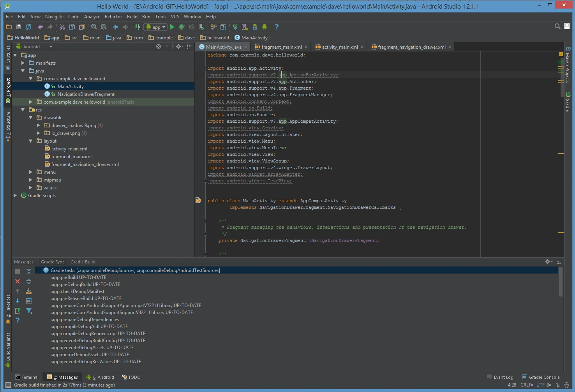Toggle the Gradle Build filter funnel icon
Image resolution: width=575 pixels, height=392 pixels.
pos(29,311)
